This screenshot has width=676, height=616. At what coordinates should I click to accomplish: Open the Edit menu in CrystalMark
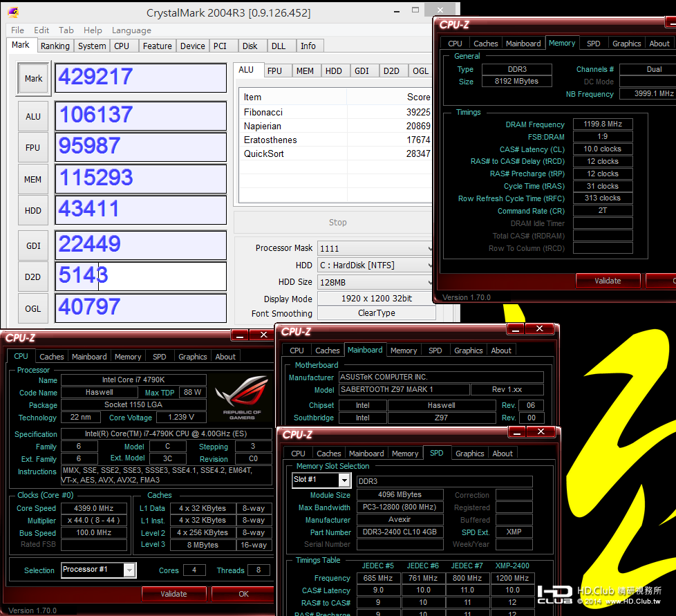41,30
